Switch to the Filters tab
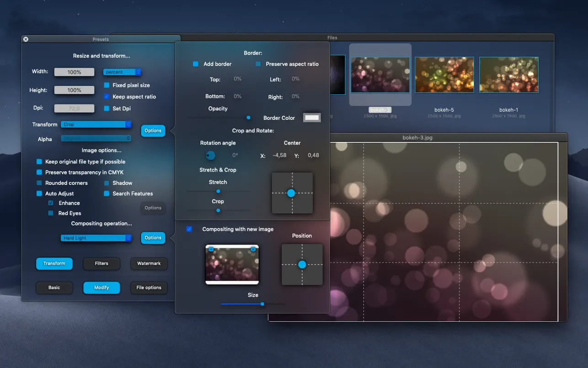This screenshot has width=588, height=368. 102,264
